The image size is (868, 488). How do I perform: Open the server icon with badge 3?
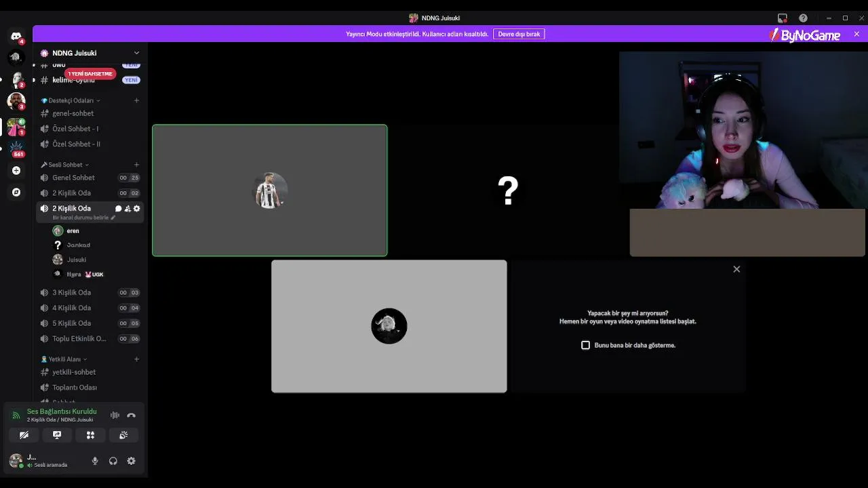click(16, 102)
